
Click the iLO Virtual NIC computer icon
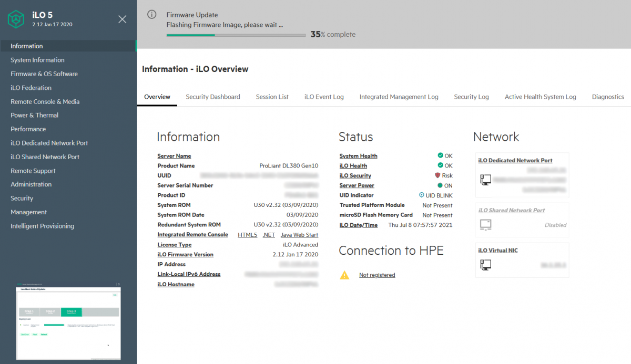coord(485,265)
